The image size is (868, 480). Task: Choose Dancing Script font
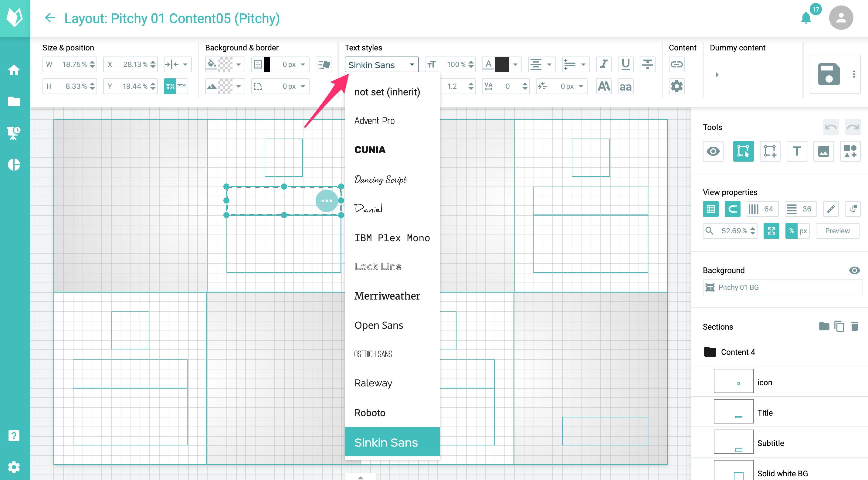pyautogui.click(x=392, y=179)
